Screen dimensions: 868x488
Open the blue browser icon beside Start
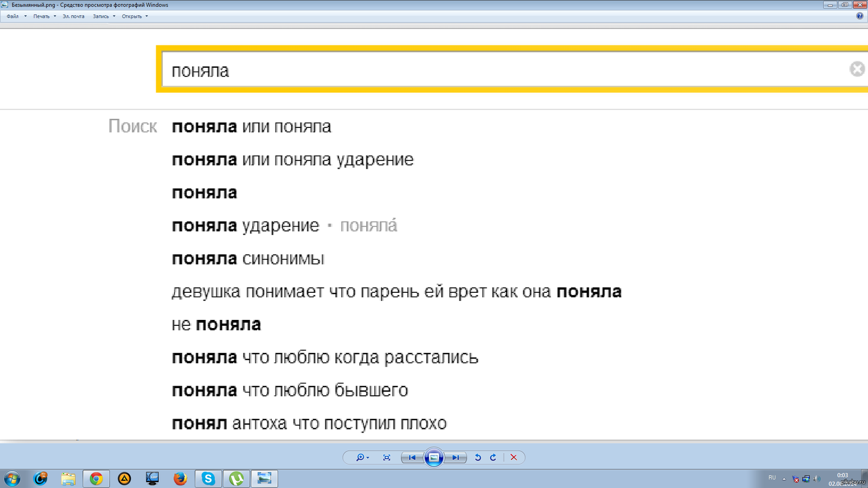41,479
